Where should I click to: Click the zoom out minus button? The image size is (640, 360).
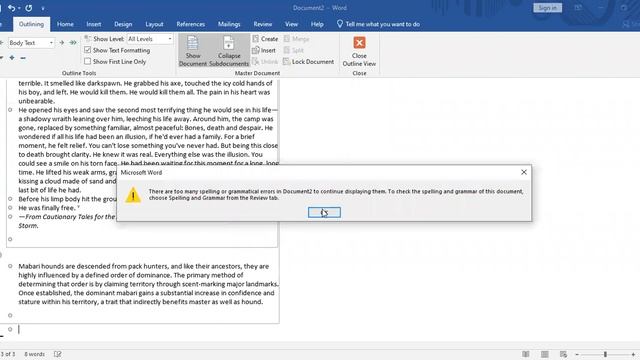click(577, 354)
